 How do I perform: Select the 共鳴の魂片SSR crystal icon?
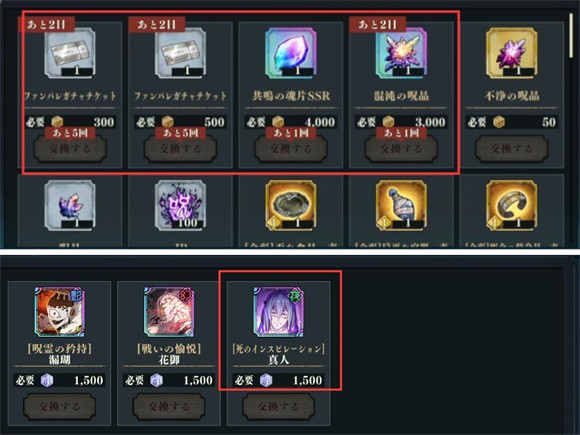[291, 53]
